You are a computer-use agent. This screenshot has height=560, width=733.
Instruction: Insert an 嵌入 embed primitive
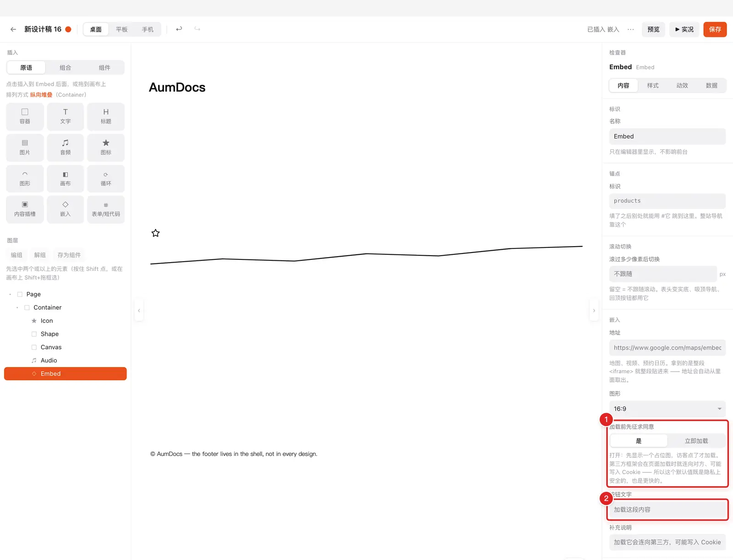pos(66,209)
